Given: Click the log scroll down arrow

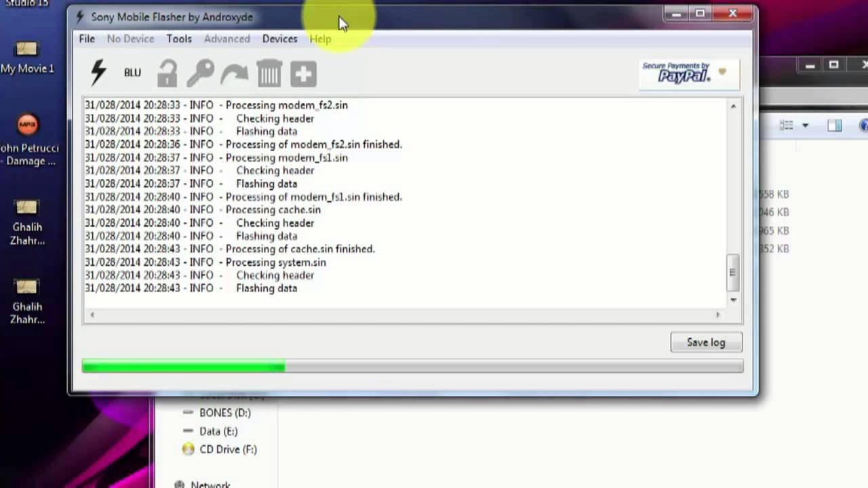Looking at the screenshot, I should [733, 299].
